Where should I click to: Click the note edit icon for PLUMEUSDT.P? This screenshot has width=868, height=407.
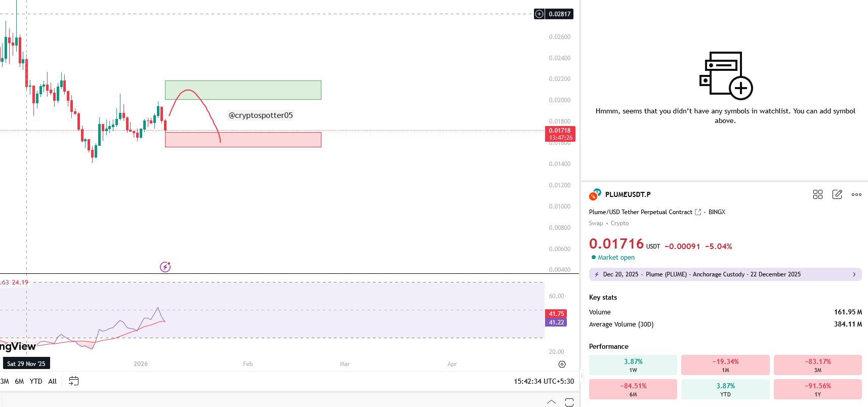(x=837, y=194)
